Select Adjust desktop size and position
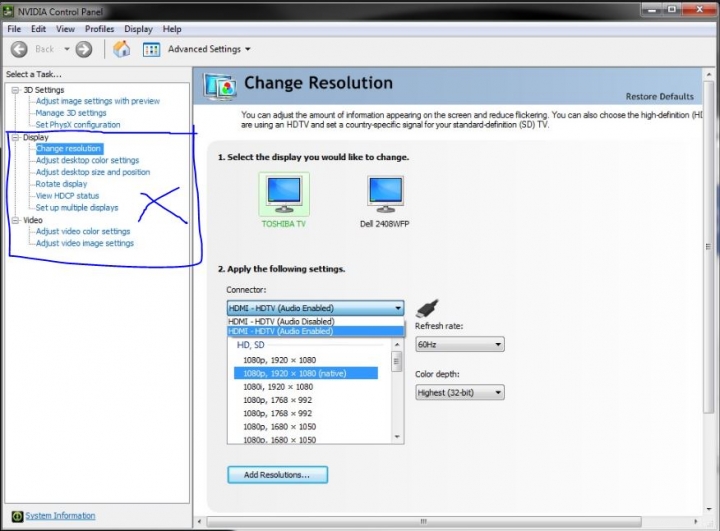Viewport: 720px width, 531px height. tap(93, 172)
